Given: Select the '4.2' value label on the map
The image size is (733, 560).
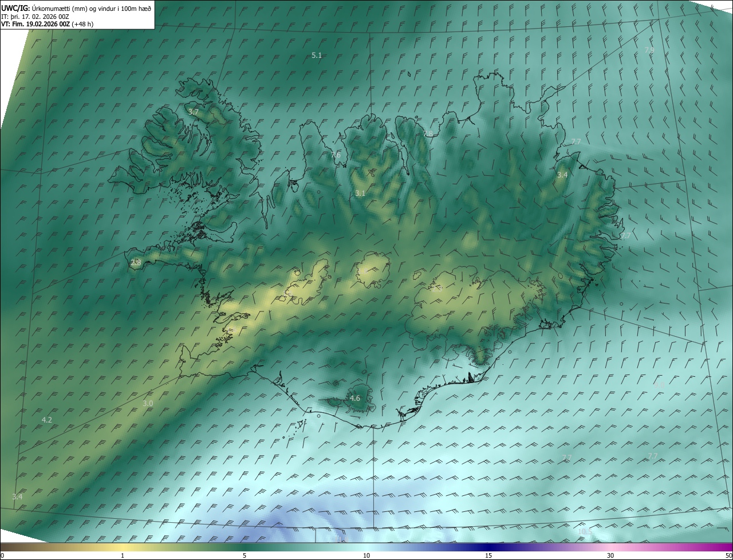Looking at the screenshot, I should click(47, 420).
